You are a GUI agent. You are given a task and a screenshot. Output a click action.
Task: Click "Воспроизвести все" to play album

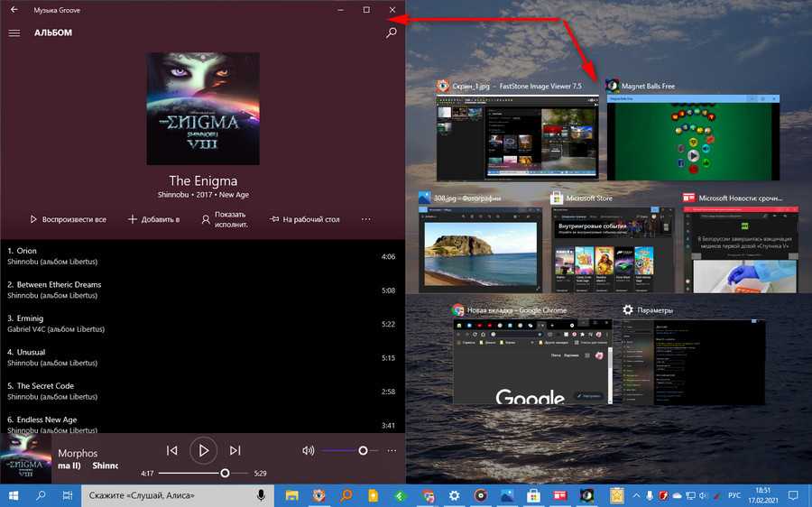tap(68, 219)
